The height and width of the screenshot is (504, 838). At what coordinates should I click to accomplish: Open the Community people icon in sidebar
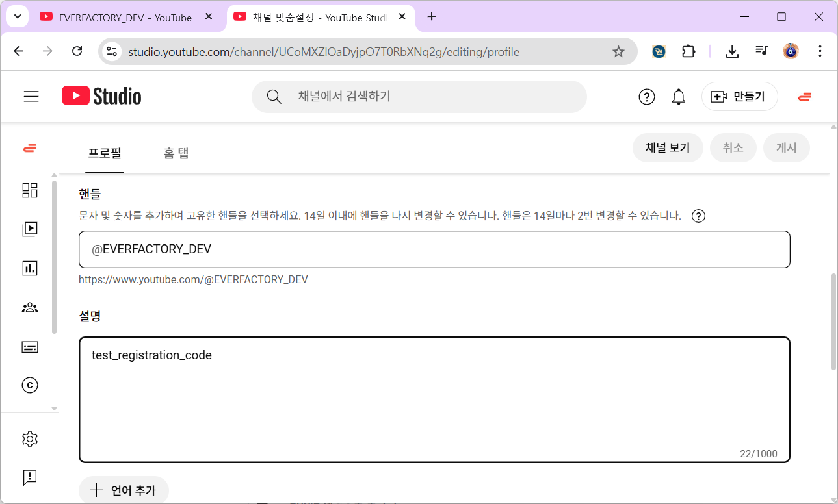[x=30, y=308]
